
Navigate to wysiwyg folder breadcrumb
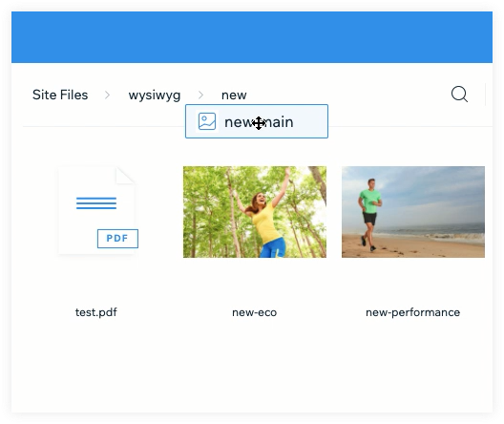tap(155, 95)
